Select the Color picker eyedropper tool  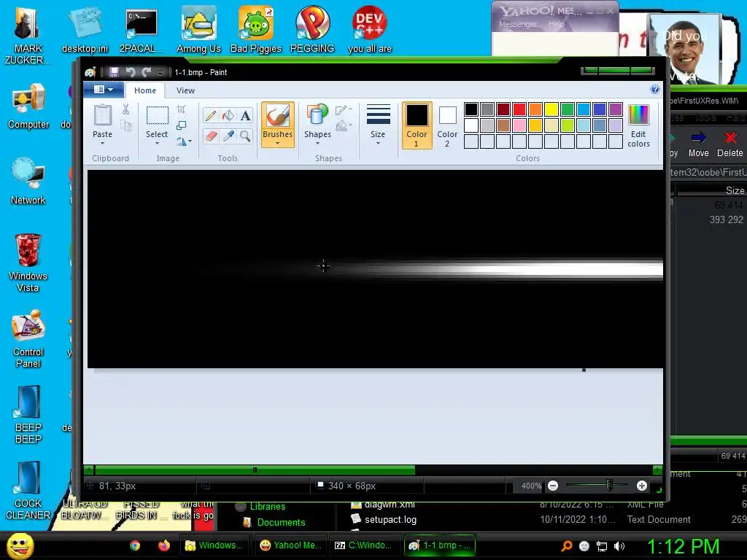(228, 136)
